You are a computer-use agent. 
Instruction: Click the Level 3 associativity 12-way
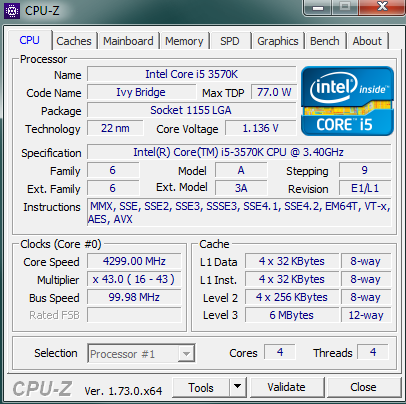click(366, 315)
